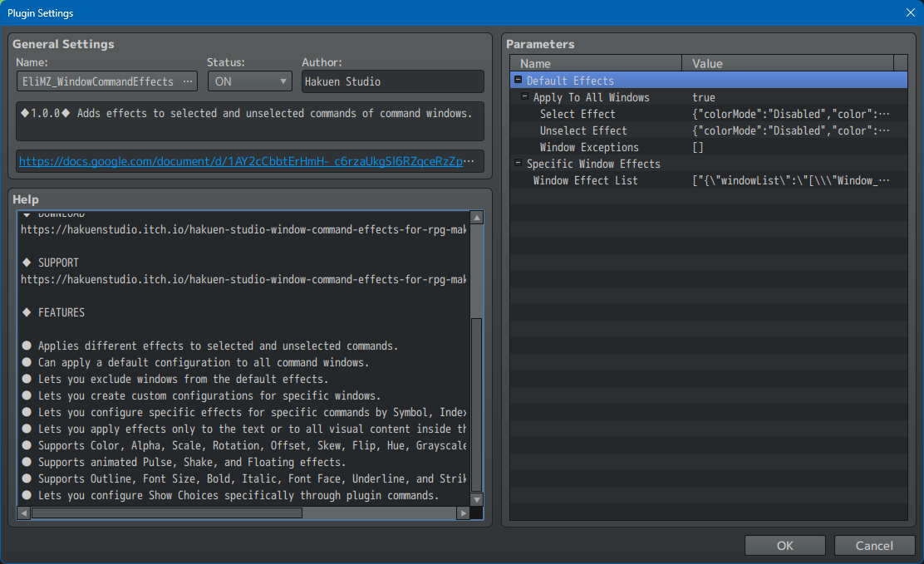Screen dimensions: 924x564
Task: Open the Status ON dropdown
Action: [x=250, y=81]
